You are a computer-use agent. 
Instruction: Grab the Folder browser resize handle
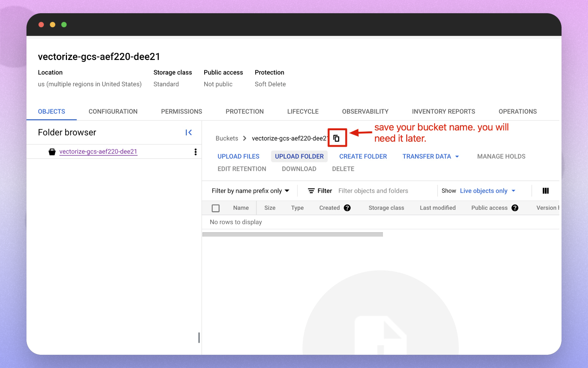click(199, 337)
